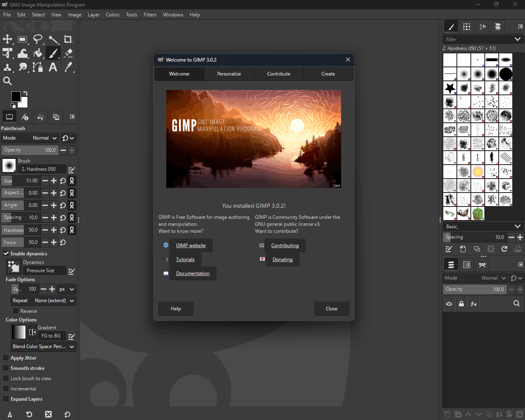Image resolution: width=525 pixels, height=420 pixels.
Task: Select the Clone stamp tool
Action: (x=7, y=67)
